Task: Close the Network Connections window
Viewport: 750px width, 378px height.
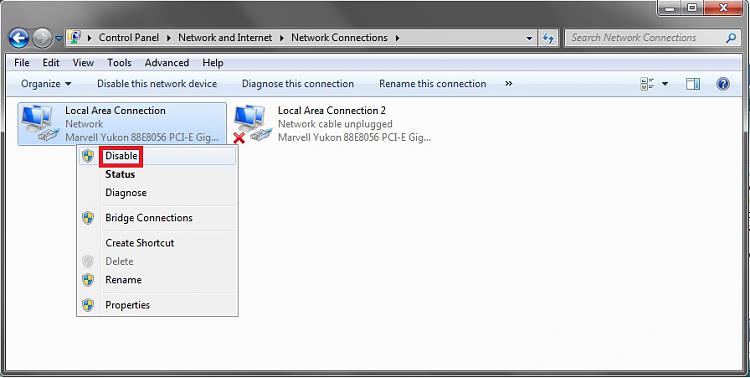Action: point(723,8)
